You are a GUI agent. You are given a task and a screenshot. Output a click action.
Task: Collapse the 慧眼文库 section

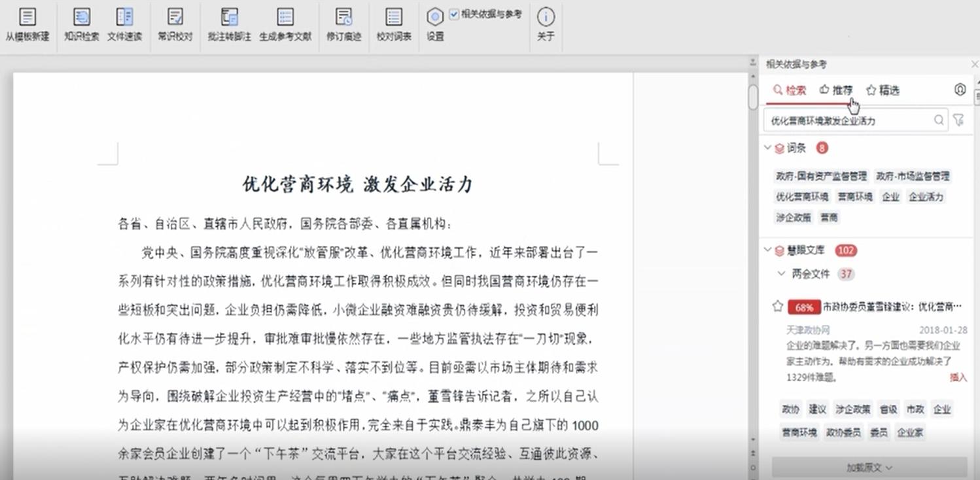point(767,250)
